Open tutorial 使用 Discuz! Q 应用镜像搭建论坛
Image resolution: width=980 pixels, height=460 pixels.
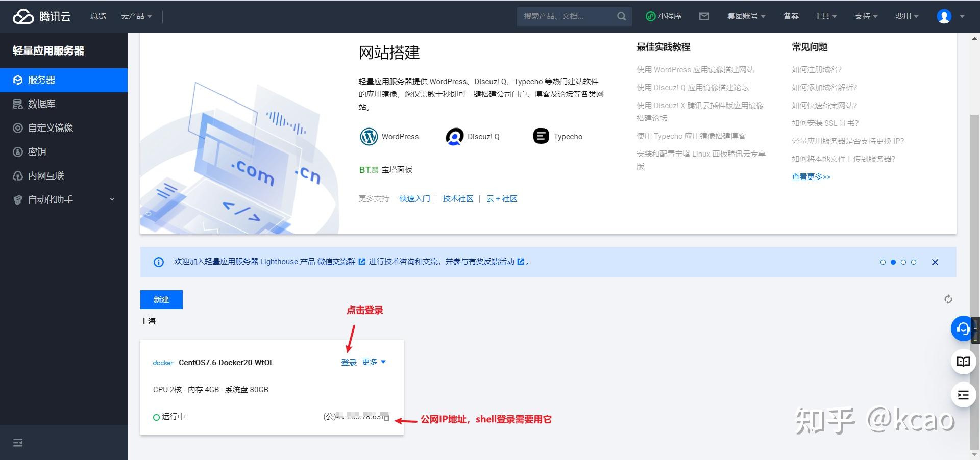tap(693, 88)
